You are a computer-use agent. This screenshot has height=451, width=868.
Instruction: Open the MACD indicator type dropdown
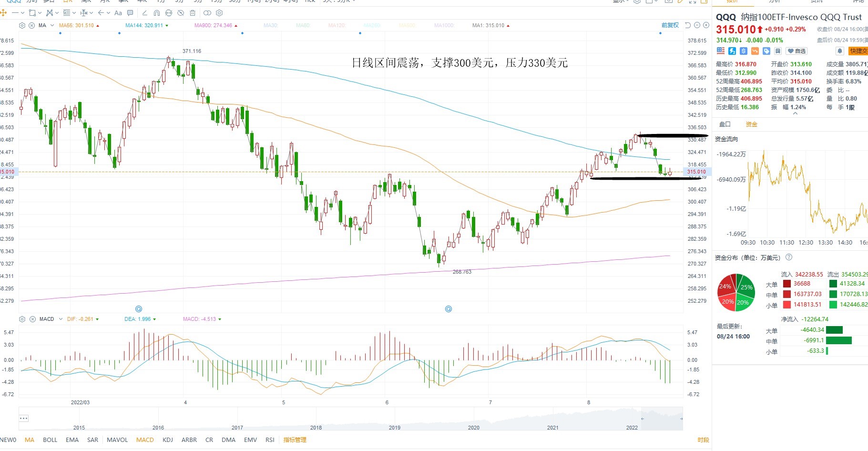(61, 319)
